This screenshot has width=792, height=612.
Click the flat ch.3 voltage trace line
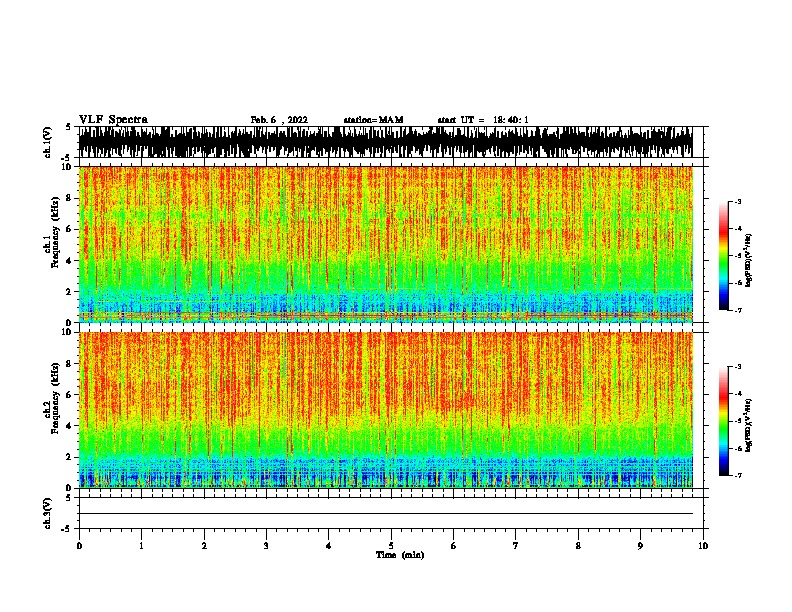(x=386, y=514)
